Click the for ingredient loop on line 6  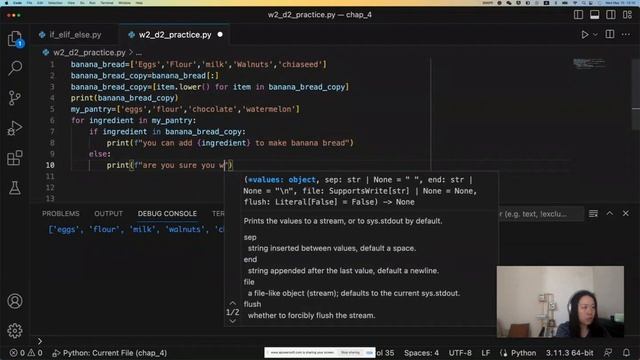(133, 120)
